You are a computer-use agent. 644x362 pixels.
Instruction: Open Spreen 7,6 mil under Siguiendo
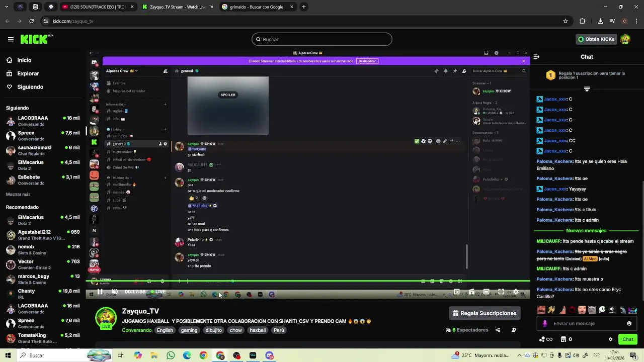pos(43,136)
